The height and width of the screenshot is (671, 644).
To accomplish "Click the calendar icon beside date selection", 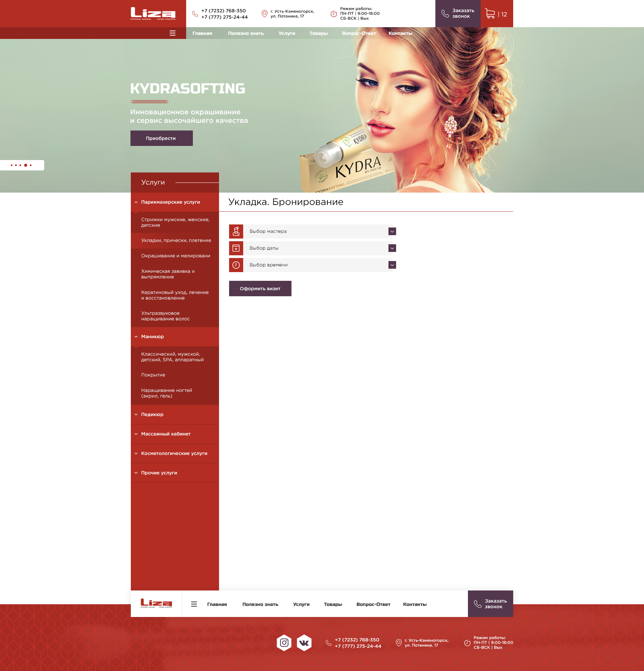I will [236, 248].
